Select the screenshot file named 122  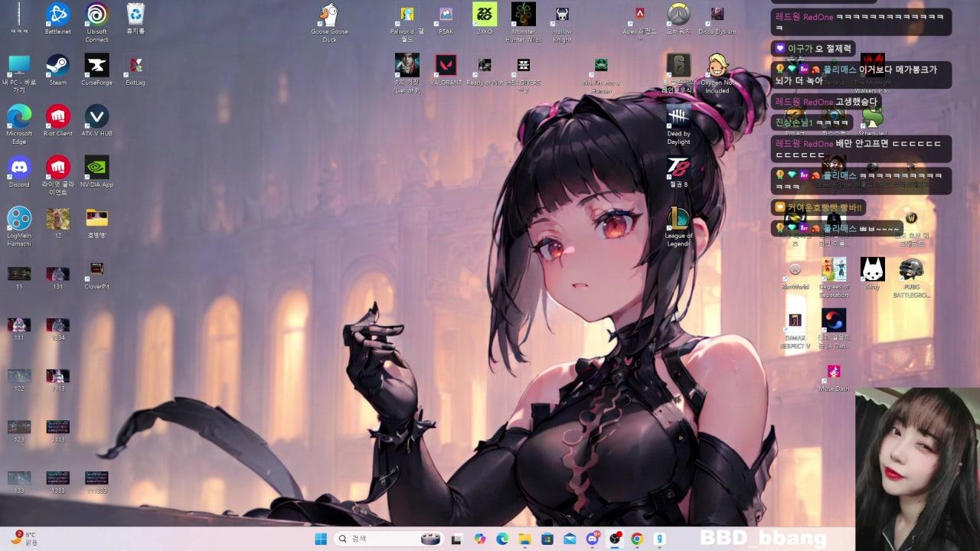point(19,380)
